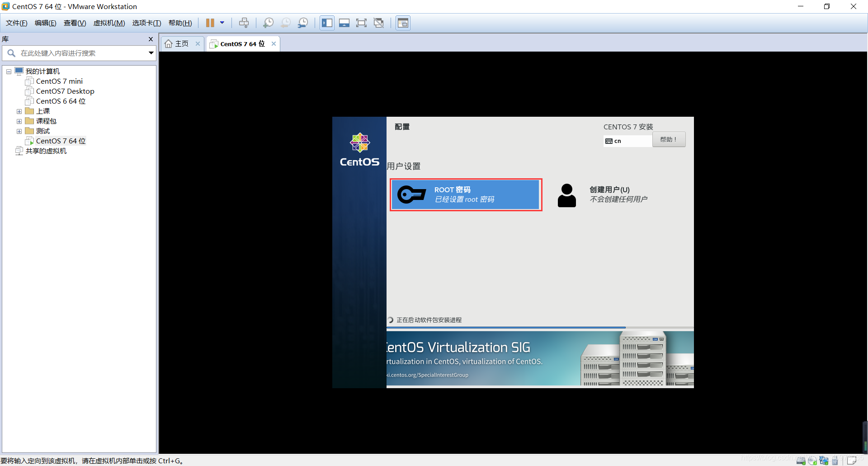Expand the 课程包 folder
868x466 pixels.
point(19,121)
